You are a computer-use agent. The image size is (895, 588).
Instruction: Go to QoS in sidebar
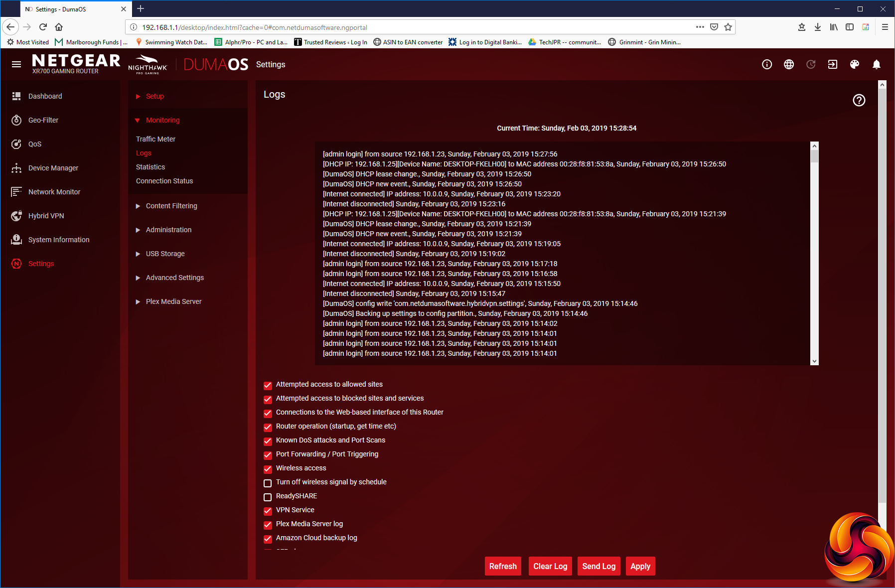pyautogui.click(x=35, y=144)
